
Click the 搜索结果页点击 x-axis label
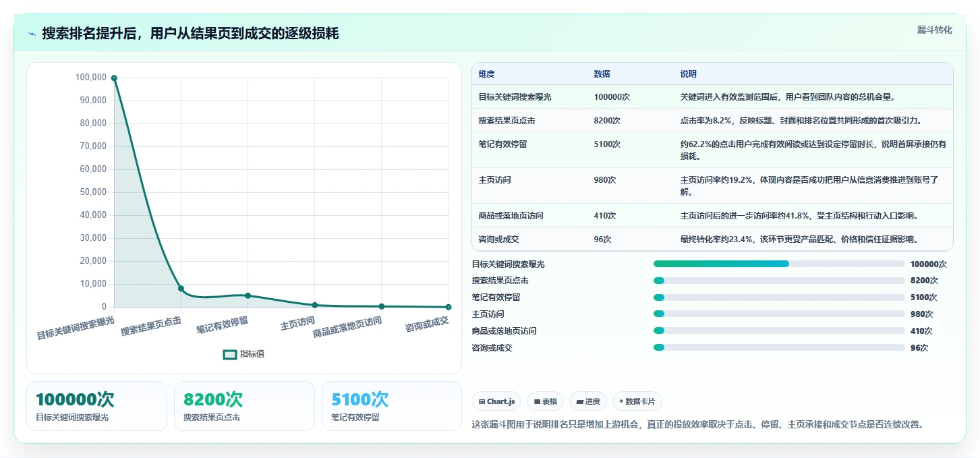151,326
